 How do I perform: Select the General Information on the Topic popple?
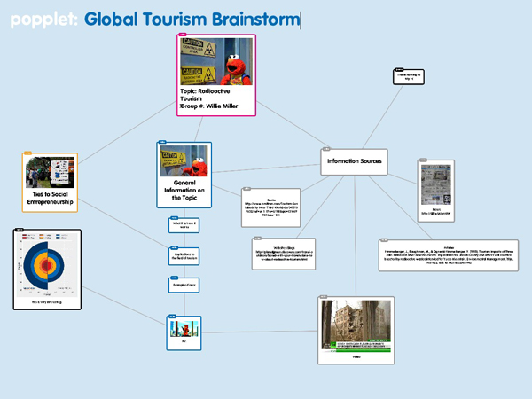(184, 184)
